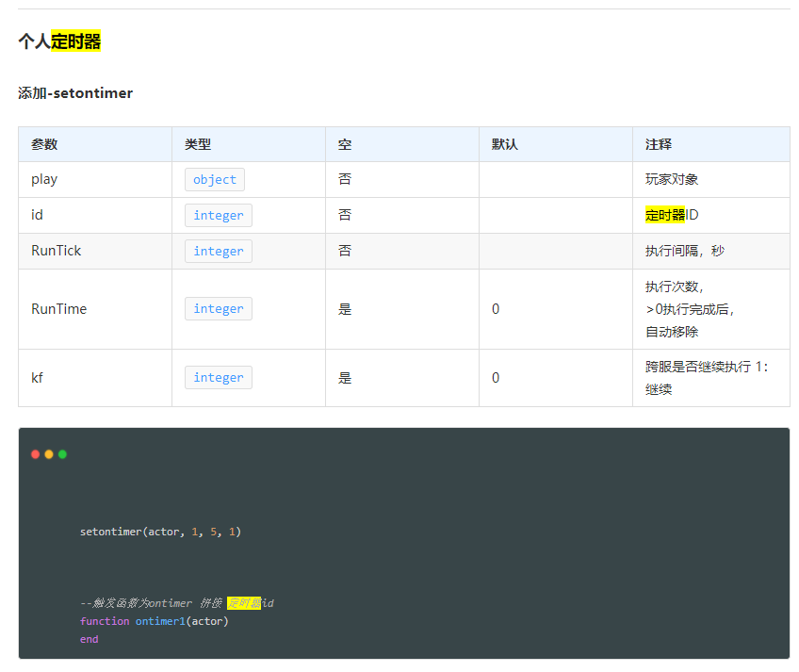This screenshot has height=672, width=799.
Task: Click the 个人定时器 section heading
Action: (59, 41)
